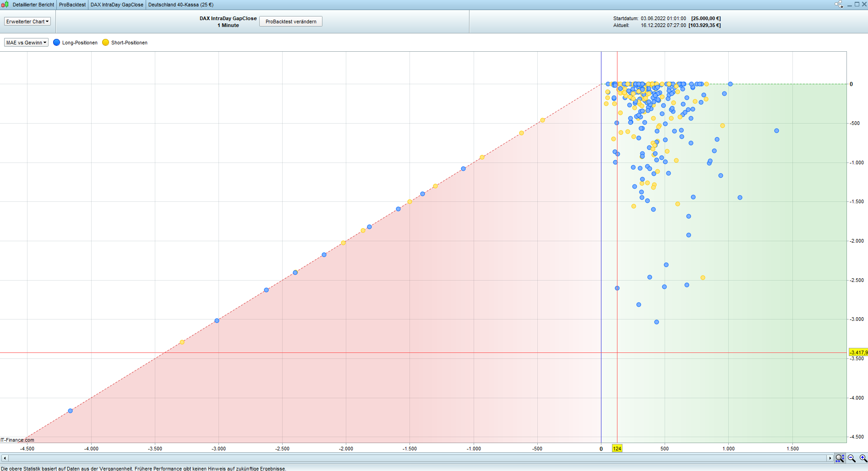Click the scrollbar right arrow
868x471 pixels.
pyautogui.click(x=830, y=458)
